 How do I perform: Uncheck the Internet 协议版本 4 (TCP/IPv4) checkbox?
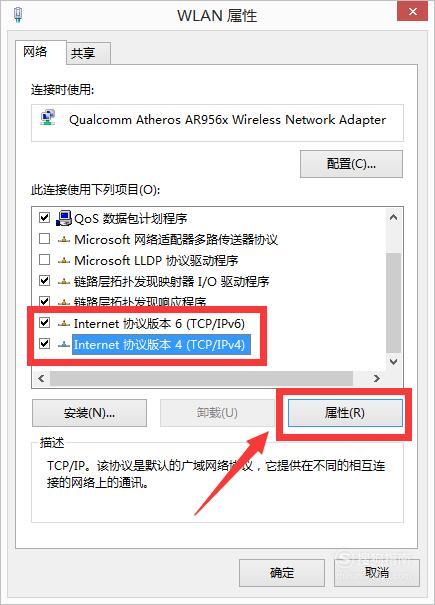click(44, 343)
